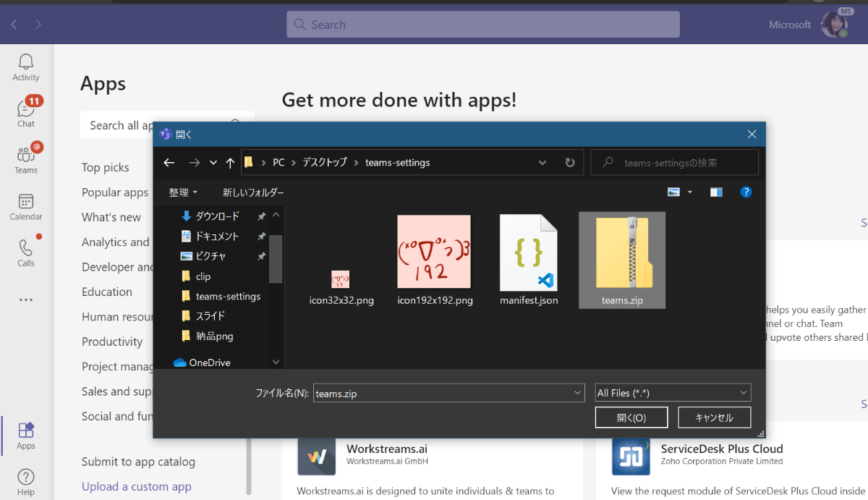Select Apps icon in Teams sidebar
Image resolution: width=868 pixels, height=500 pixels.
point(26,436)
